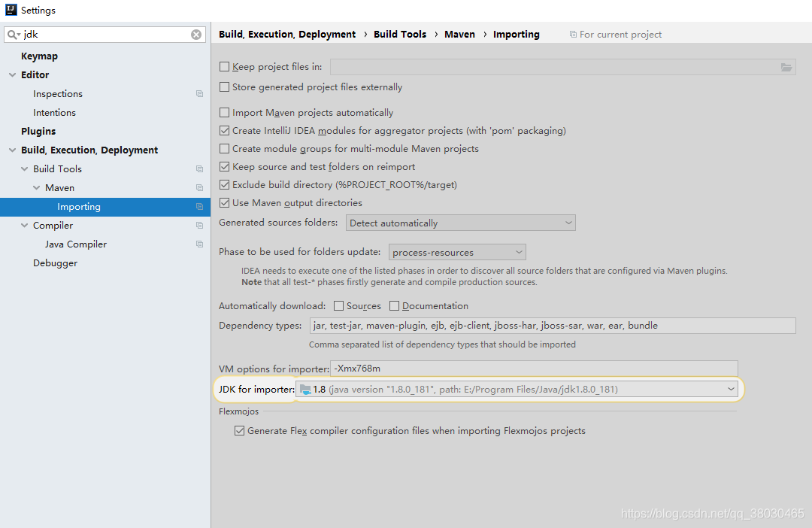The height and width of the screenshot is (528, 812).
Task: Open the folder browser for "Keep project files in"
Action: [x=786, y=66]
